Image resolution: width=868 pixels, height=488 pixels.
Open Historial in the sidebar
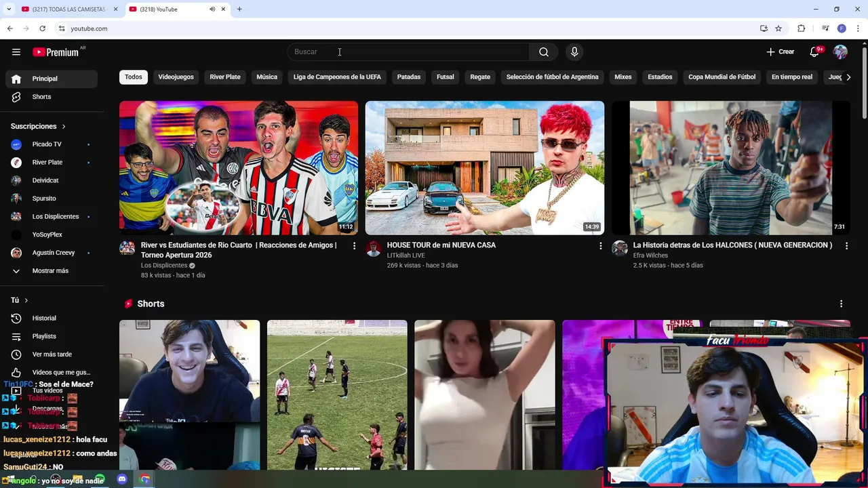click(52, 319)
